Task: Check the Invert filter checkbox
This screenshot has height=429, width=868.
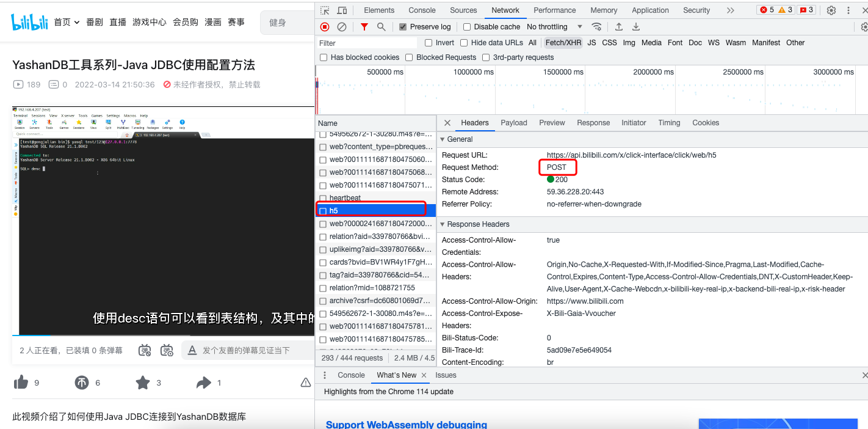Action: pyautogui.click(x=429, y=43)
